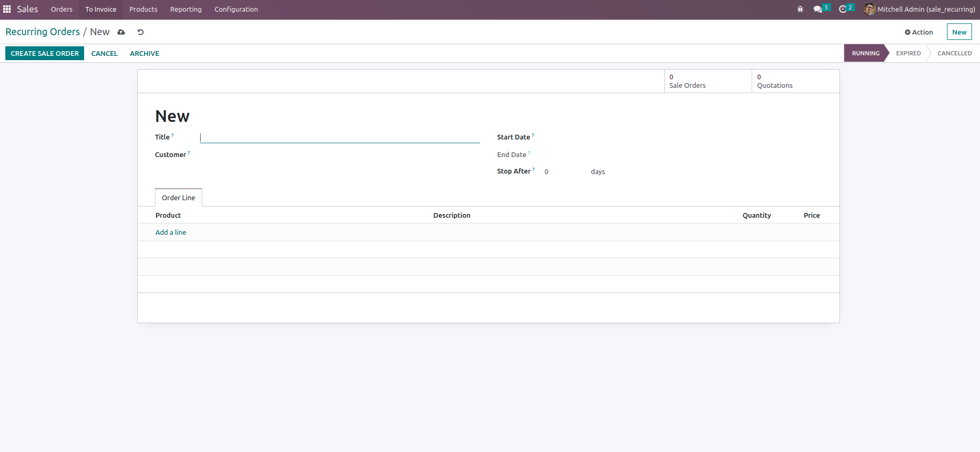This screenshot has height=452, width=980.
Task: Click the Archive button
Action: pos(144,53)
